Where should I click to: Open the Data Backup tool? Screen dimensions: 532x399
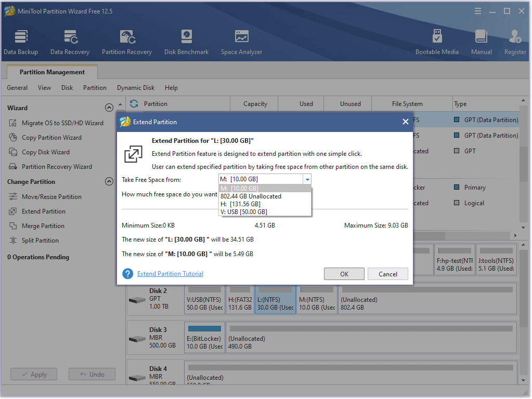pos(21,42)
